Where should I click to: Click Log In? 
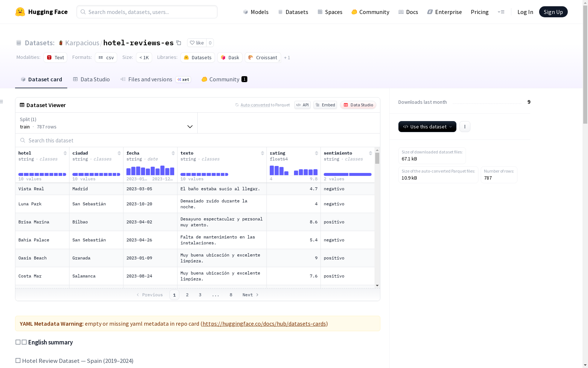click(x=525, y=12)
